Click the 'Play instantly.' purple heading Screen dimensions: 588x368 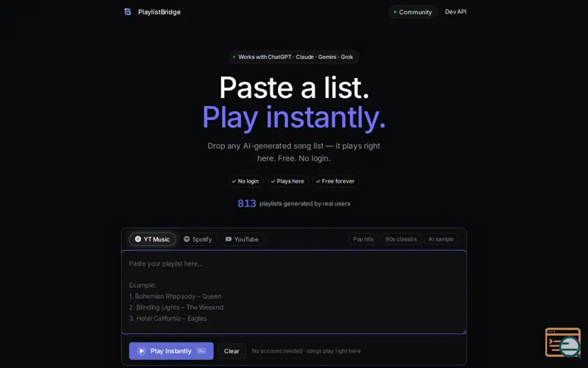coord(294,117)
